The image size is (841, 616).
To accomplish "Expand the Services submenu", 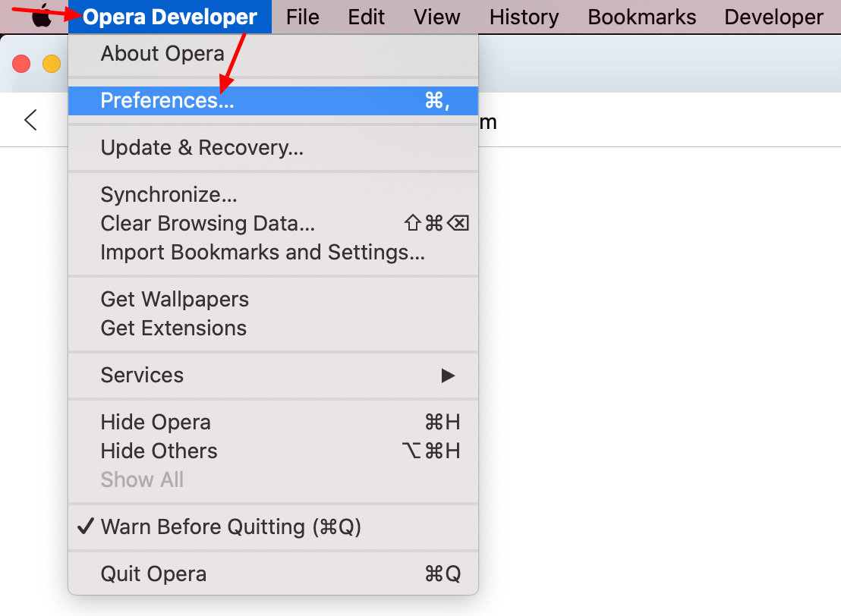I will click(x=273, y=376).
